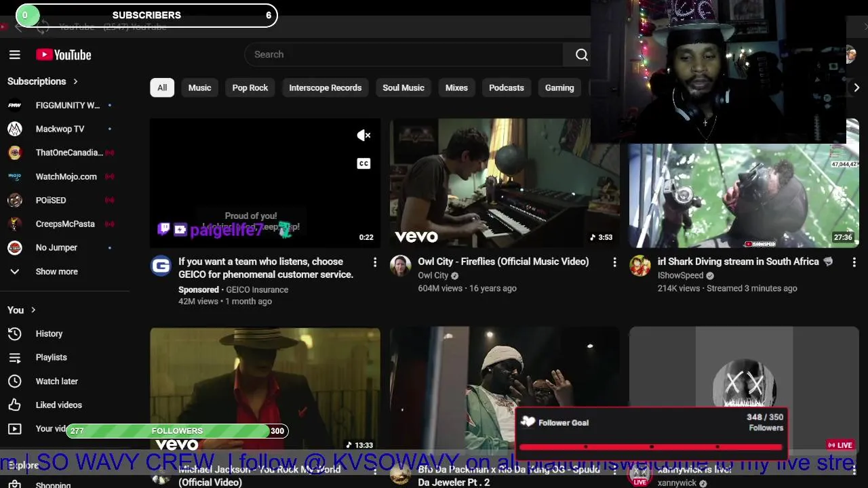Select the Soul Music chip

pyautogui.click(x=403, y=87)
